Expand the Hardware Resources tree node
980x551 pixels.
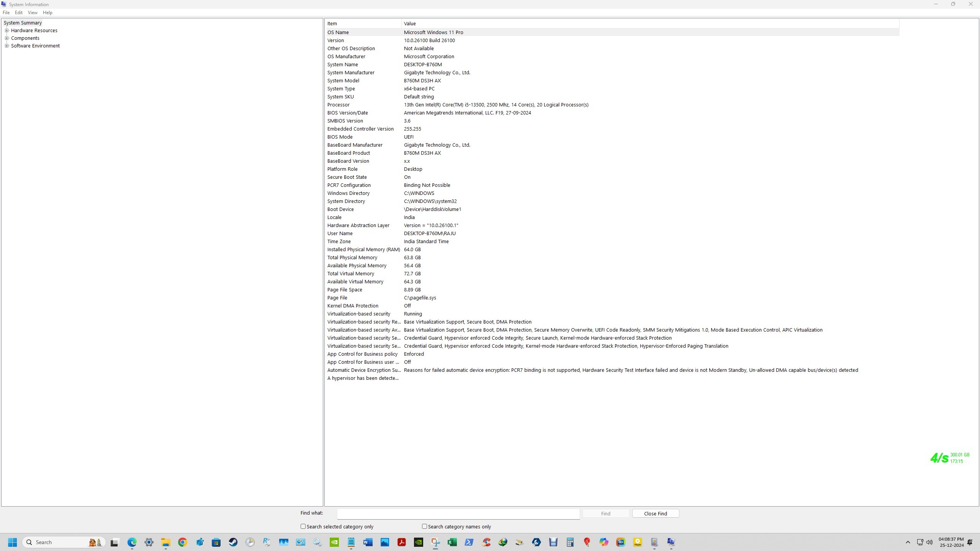7,31
